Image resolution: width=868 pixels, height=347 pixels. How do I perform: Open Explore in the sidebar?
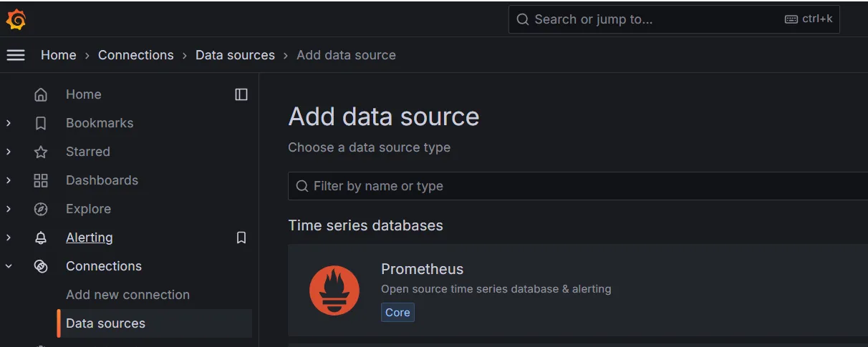tap(88, 209)
